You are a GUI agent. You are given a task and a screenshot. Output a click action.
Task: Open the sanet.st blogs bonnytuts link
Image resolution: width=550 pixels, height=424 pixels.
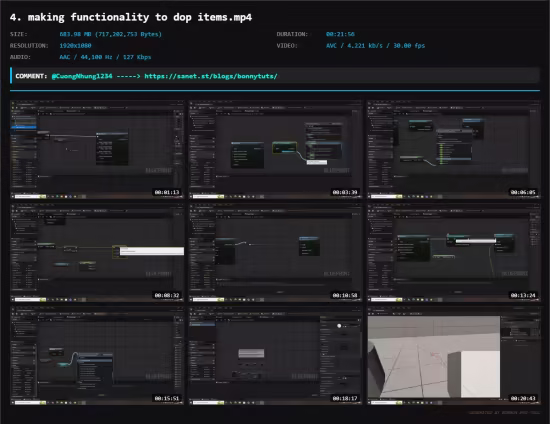pos(211,76)
